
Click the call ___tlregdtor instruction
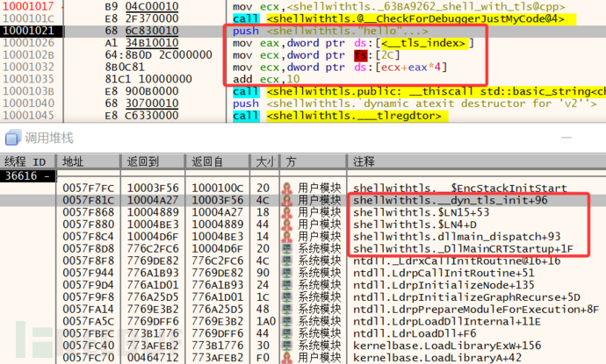click(341, 116)
